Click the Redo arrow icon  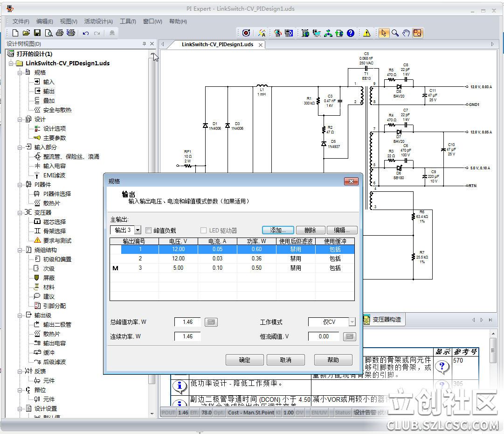97,33
